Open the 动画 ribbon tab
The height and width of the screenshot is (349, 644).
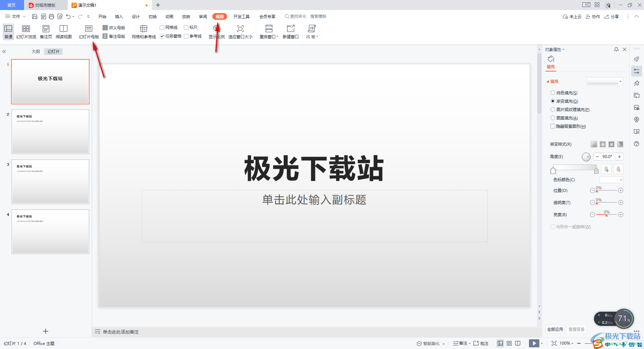click(169, 16)
